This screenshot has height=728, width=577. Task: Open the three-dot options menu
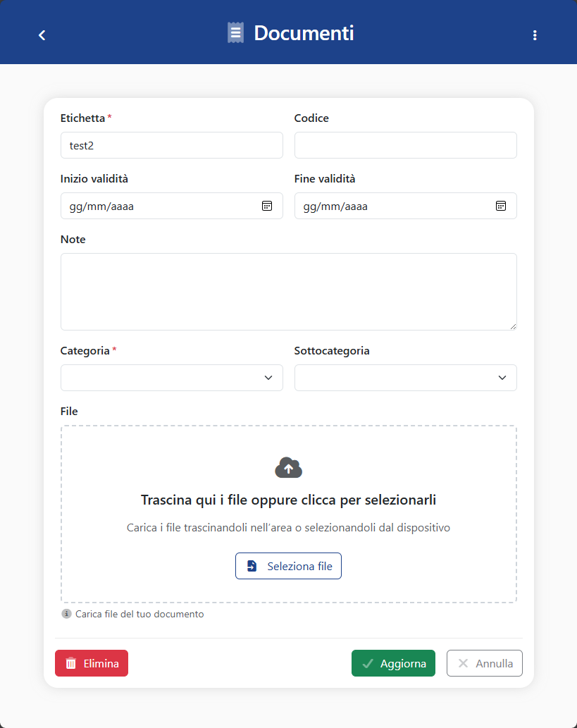535,35
